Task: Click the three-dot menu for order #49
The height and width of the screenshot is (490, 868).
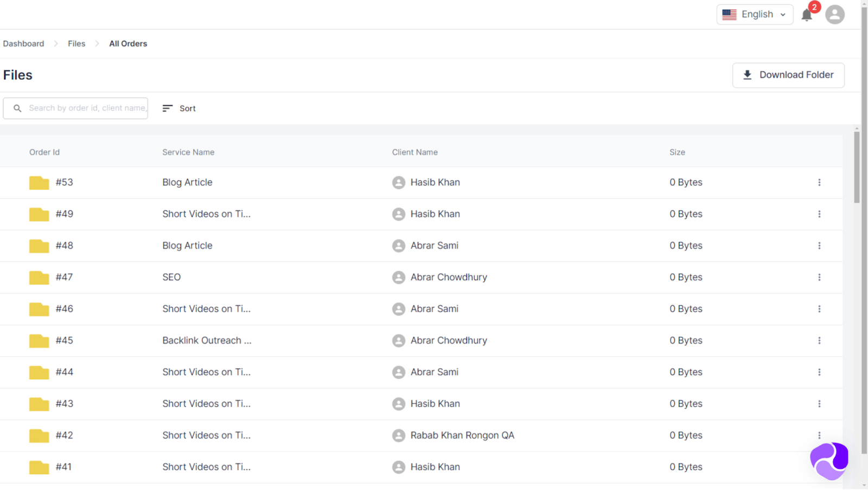Action: [x=819, y=214]
